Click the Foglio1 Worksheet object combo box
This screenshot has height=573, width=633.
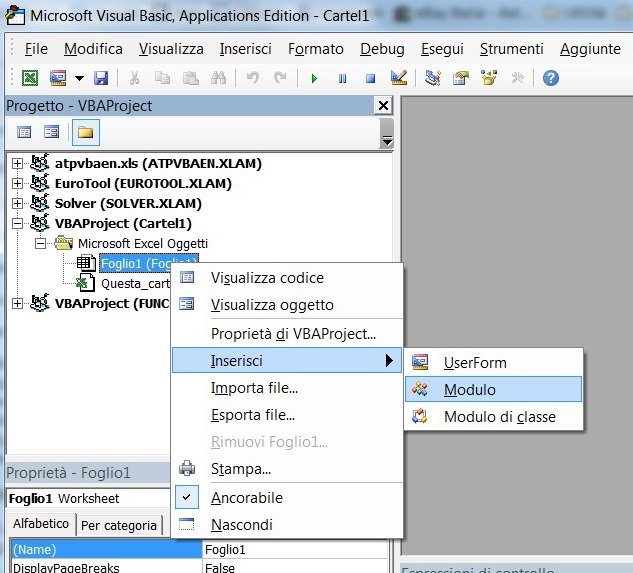click(x=89, y=498)
